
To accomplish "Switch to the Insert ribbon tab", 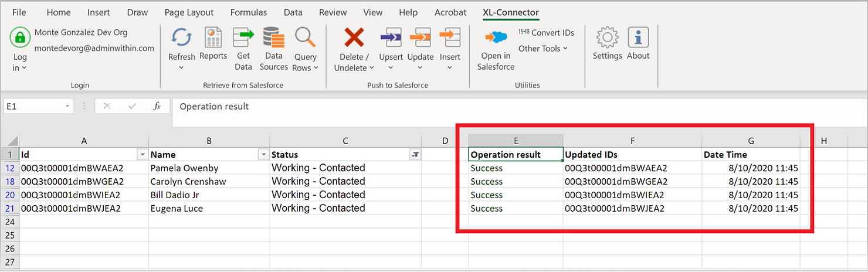I will (x=99, y=12).
